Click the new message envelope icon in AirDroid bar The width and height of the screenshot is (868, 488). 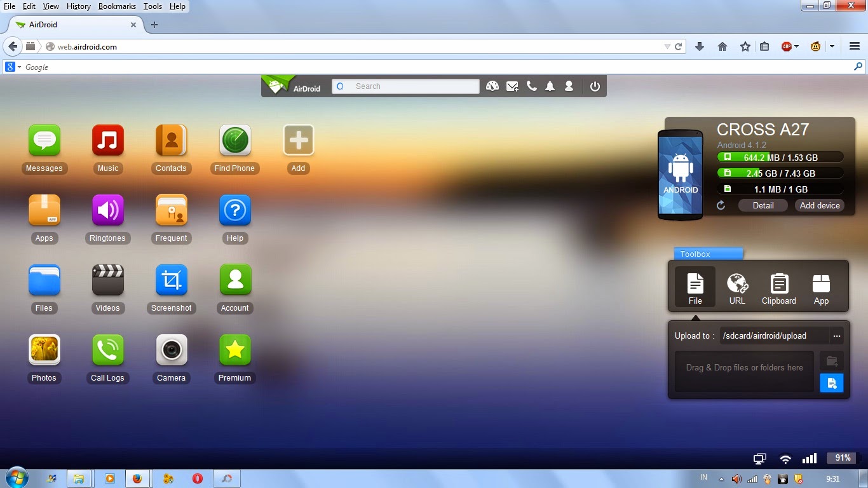pyautogui.click(x=512, y=86)
